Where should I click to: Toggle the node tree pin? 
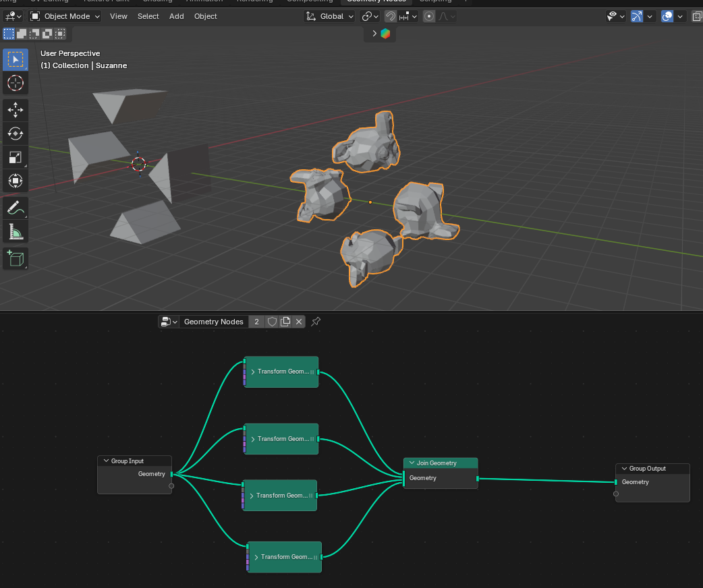click(316, 322)
